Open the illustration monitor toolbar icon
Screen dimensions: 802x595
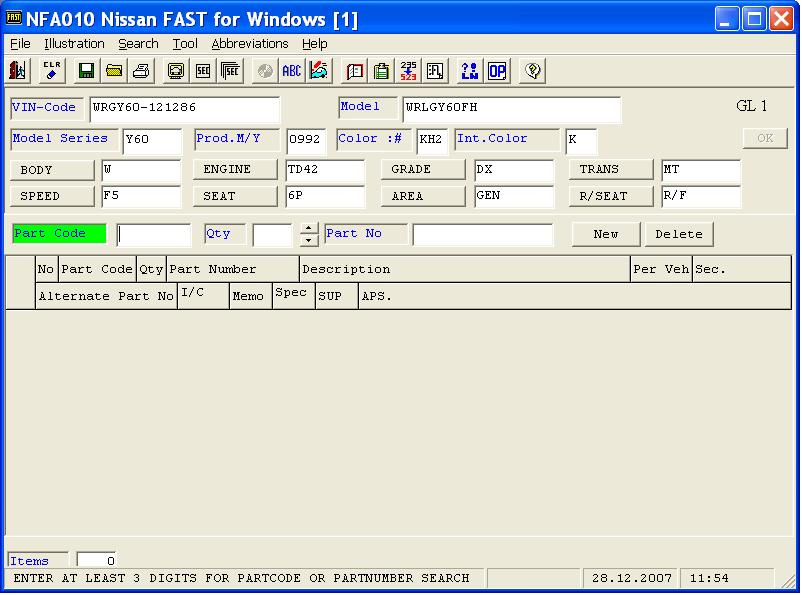pos(175,71)
